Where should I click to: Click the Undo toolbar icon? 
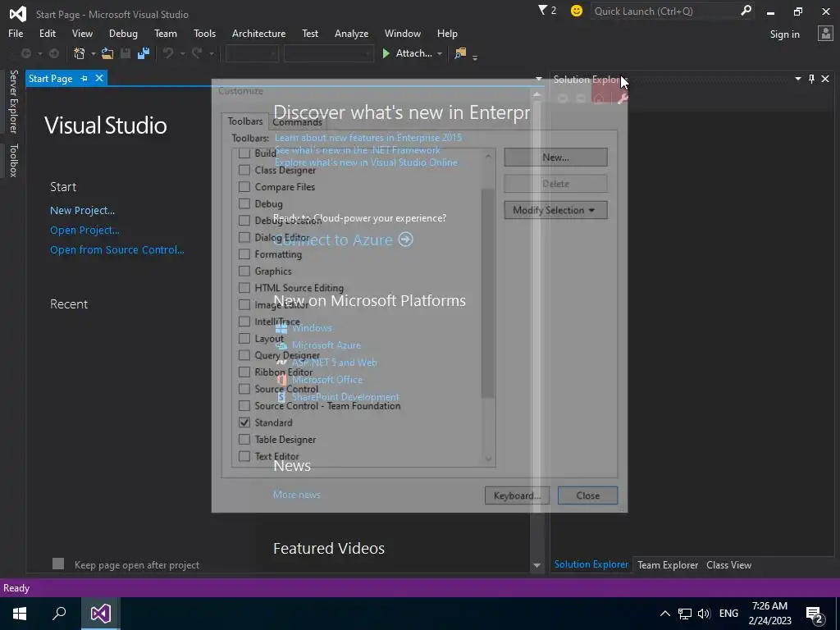coord(168,53)
